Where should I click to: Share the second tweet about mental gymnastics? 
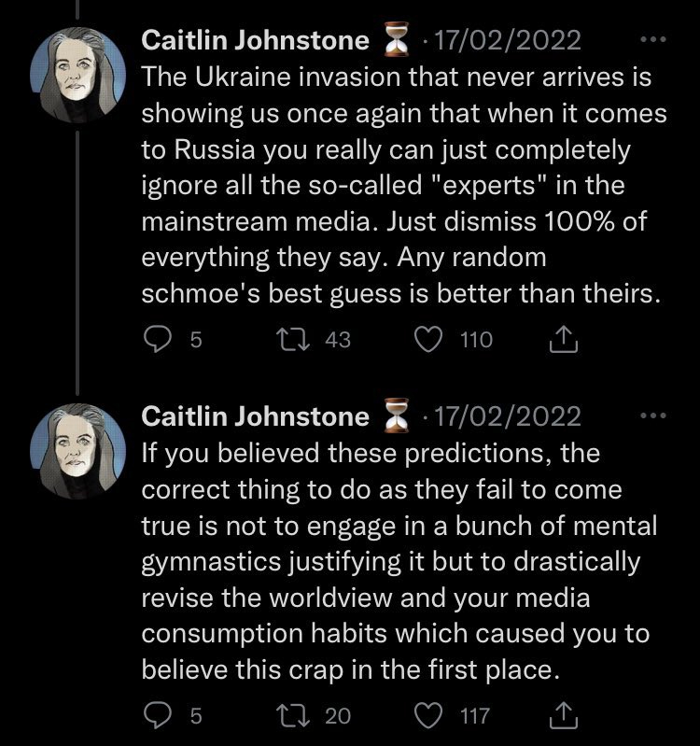565,716
